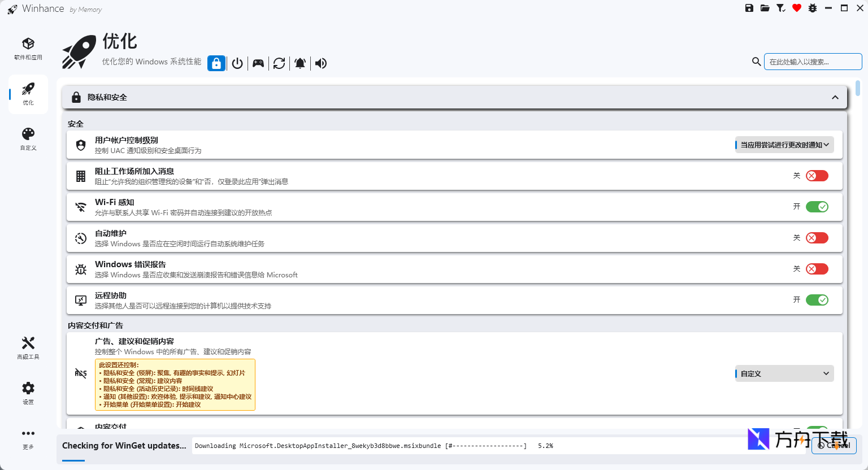Image resolution: width=868 pixels, height=470 pixels.
Task: Click the blue privacy lock icon
Action: (216, 63)
